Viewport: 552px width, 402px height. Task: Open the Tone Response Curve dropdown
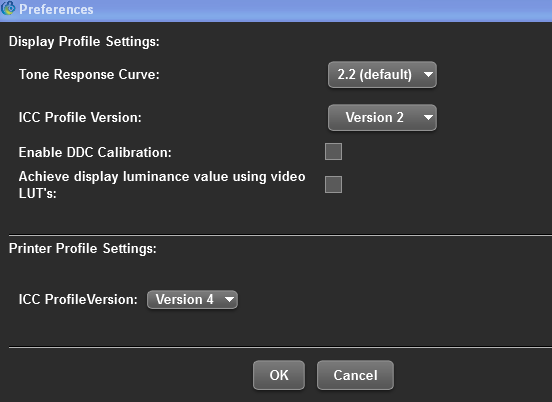click(x=382, y=75)
